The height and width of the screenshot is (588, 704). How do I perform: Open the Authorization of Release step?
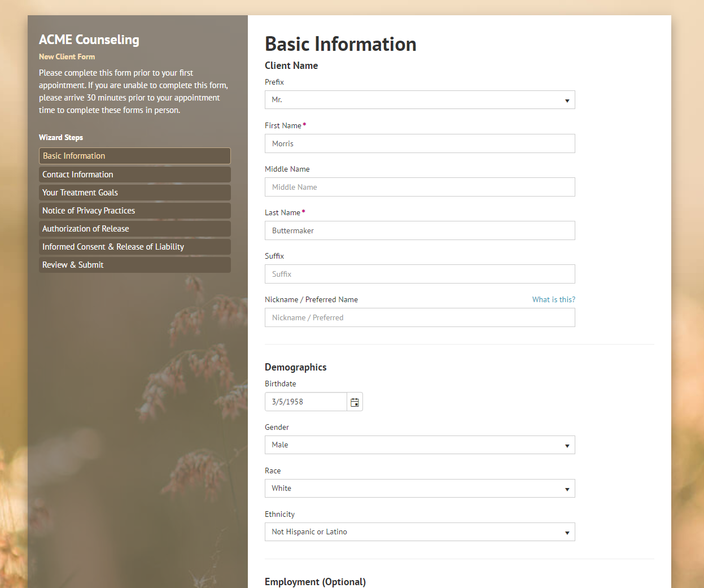coord(135,229)
